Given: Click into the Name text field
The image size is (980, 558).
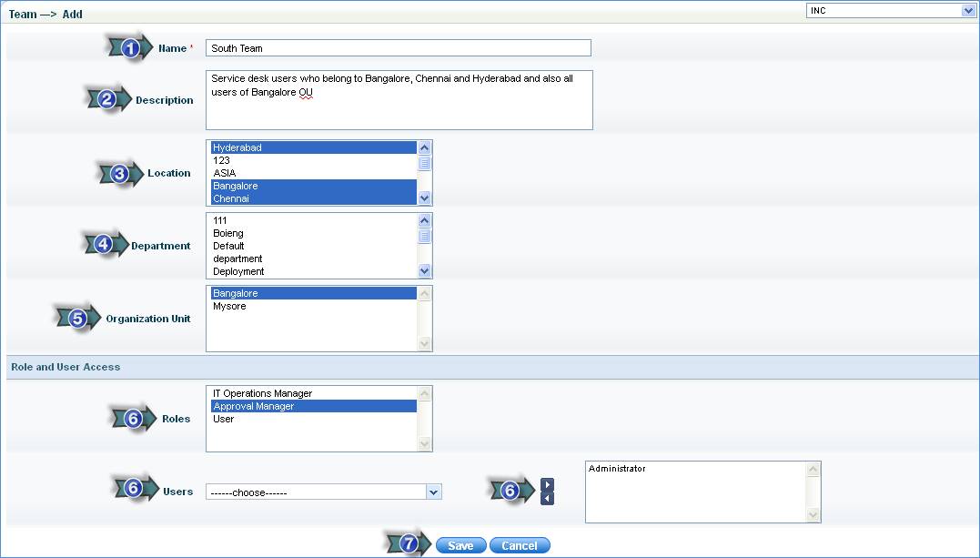Looking at the screenshot, I should tap(398, 48).
